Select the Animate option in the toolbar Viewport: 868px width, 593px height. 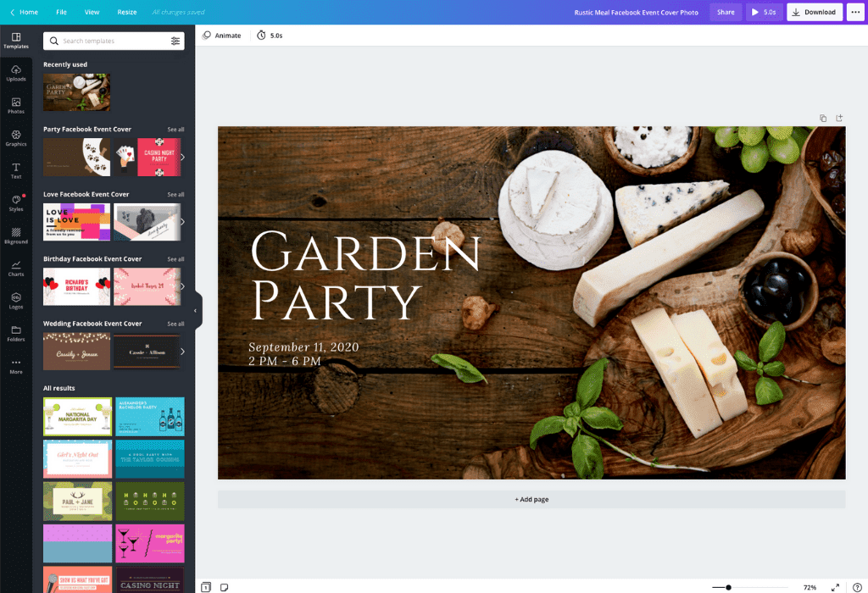222,35
